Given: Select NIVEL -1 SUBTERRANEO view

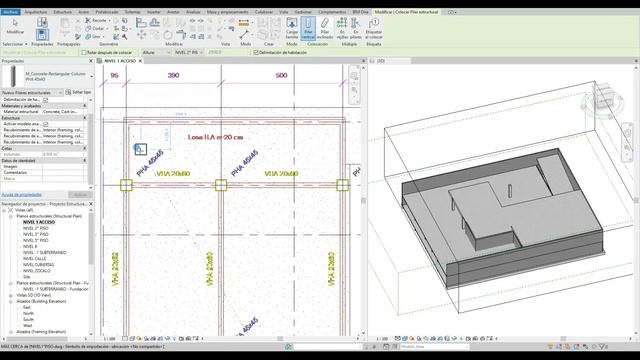Looking at the screenshot, I should point(44,253).
